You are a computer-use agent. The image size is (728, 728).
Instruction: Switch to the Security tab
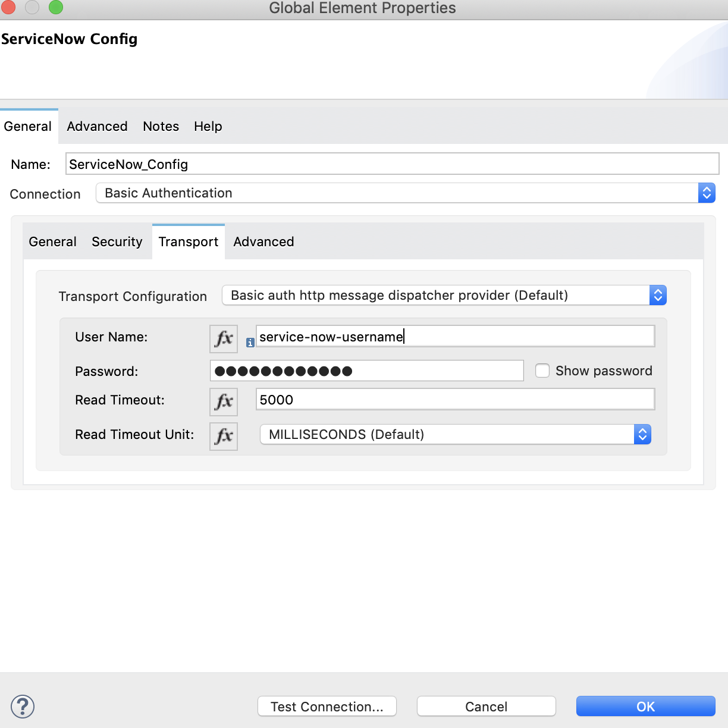click(x=117, y=241)
